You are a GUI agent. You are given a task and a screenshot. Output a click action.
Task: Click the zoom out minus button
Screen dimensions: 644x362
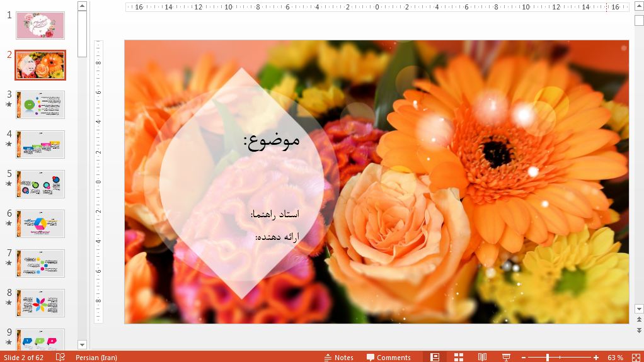click(523, 358)
